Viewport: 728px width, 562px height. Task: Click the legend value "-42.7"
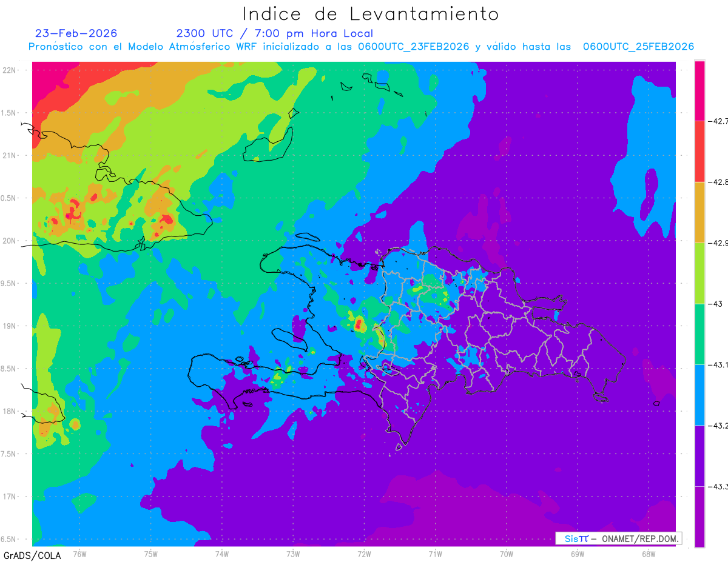[718, 121]
